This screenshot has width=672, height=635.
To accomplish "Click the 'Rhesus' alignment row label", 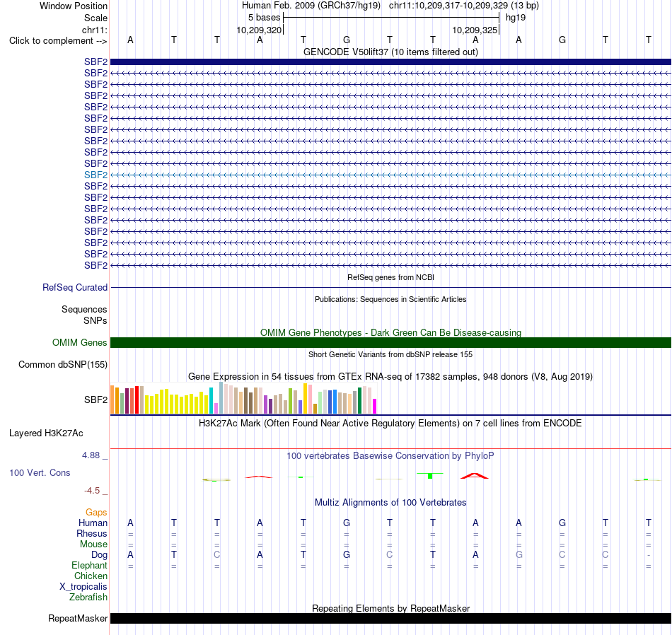I will tap(92, 533).
